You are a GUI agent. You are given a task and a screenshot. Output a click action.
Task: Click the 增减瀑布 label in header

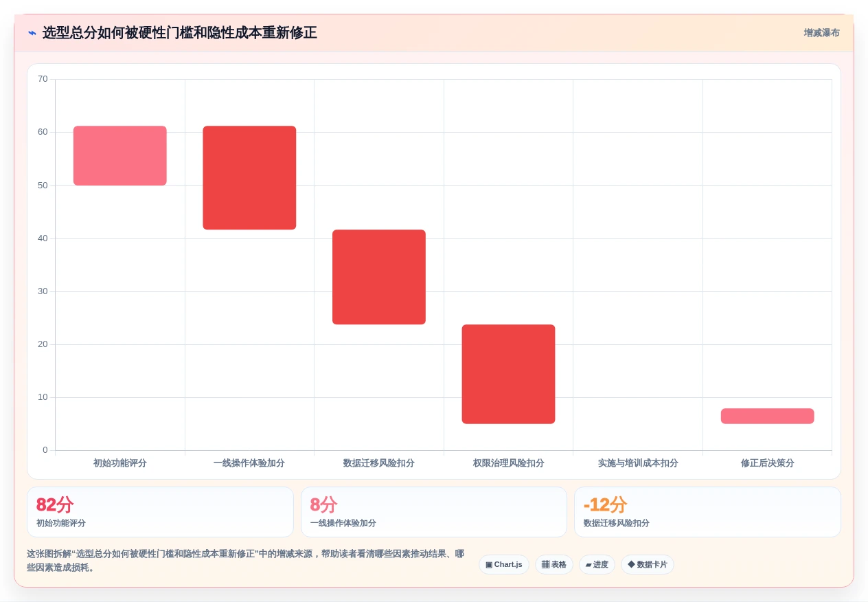pyautogui.click(x=821, y=33)
